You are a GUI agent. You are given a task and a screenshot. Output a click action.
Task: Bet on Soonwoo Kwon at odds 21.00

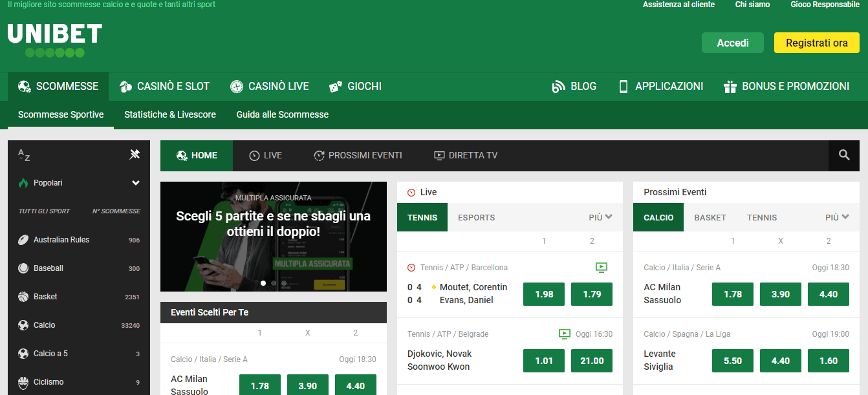(x=592, y=361)
